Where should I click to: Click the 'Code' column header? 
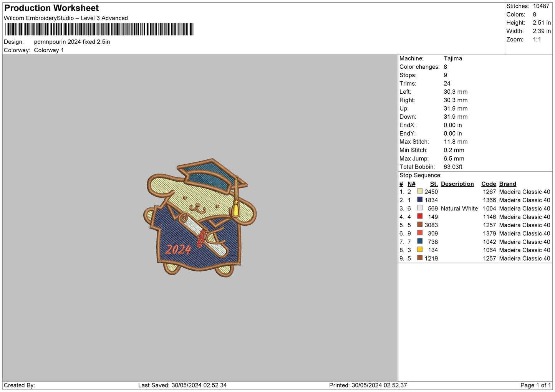[x=489, y=184]
